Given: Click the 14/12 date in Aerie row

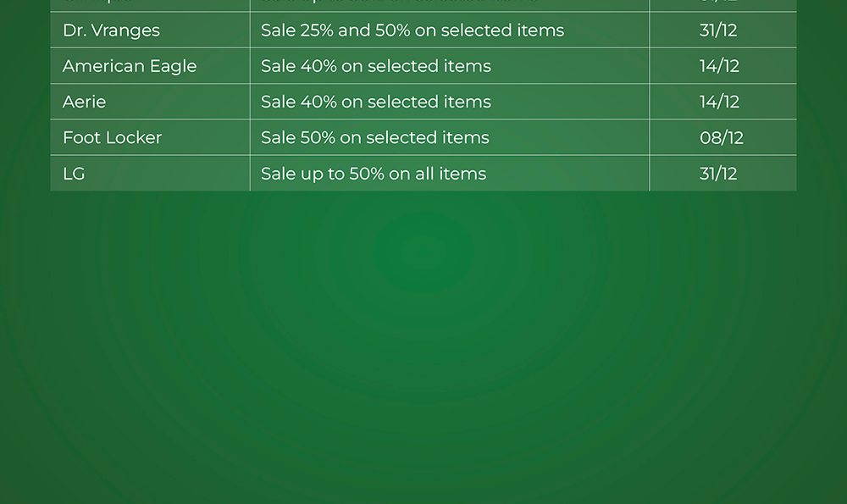Looking at the screenshot, I should click(x=719, y=102).
